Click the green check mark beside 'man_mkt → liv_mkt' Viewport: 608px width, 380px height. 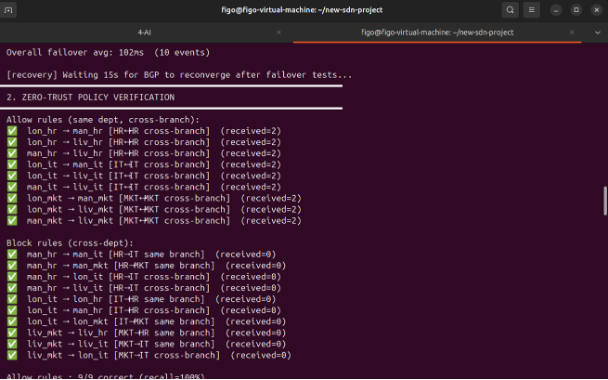12,221
